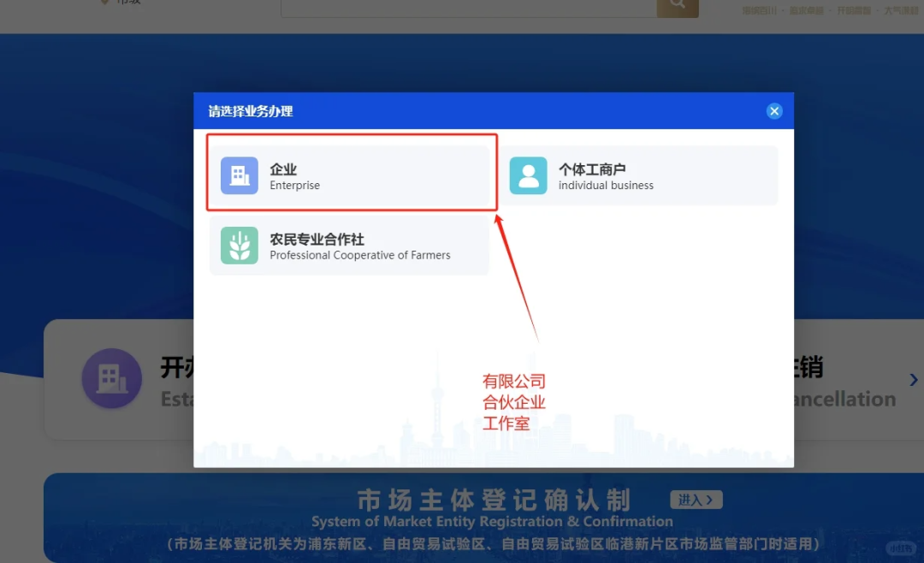
Task: Click the red annotation text 有限公司
Action: (512, 382)
